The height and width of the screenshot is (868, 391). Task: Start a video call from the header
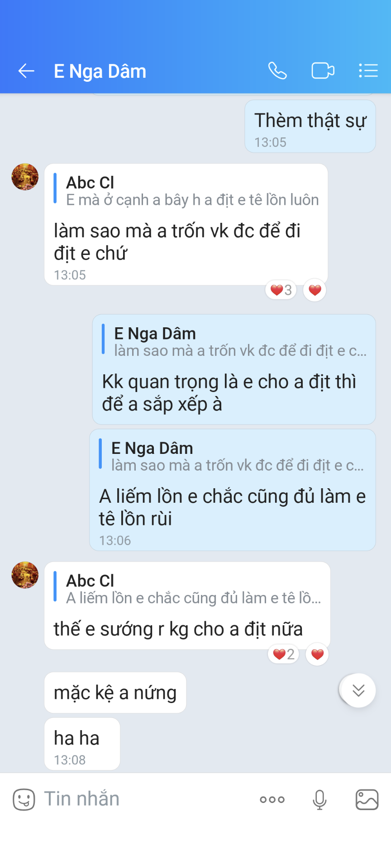pyautogui.click(x=323, y=71)
